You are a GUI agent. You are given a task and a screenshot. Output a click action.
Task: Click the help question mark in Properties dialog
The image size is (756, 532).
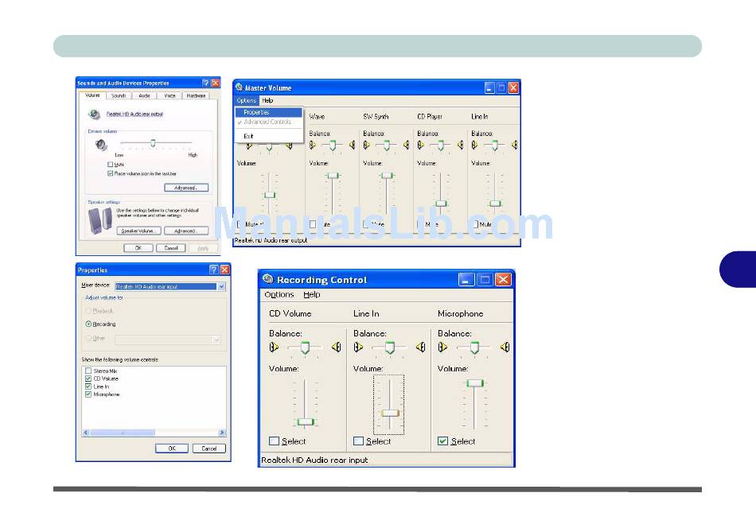pos(213,270)
